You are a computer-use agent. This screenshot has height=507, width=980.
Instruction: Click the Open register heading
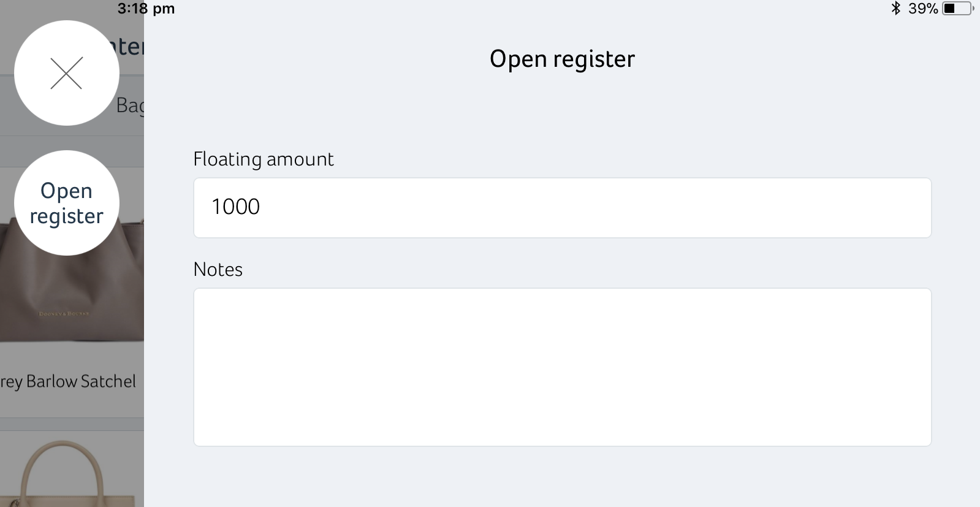click(x=562, y=59)
